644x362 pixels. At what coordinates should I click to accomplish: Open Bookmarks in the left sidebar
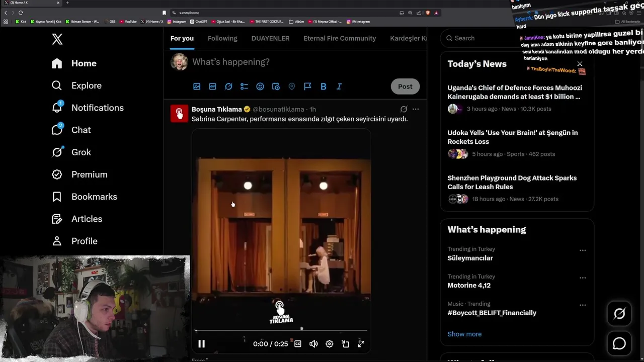85,197
